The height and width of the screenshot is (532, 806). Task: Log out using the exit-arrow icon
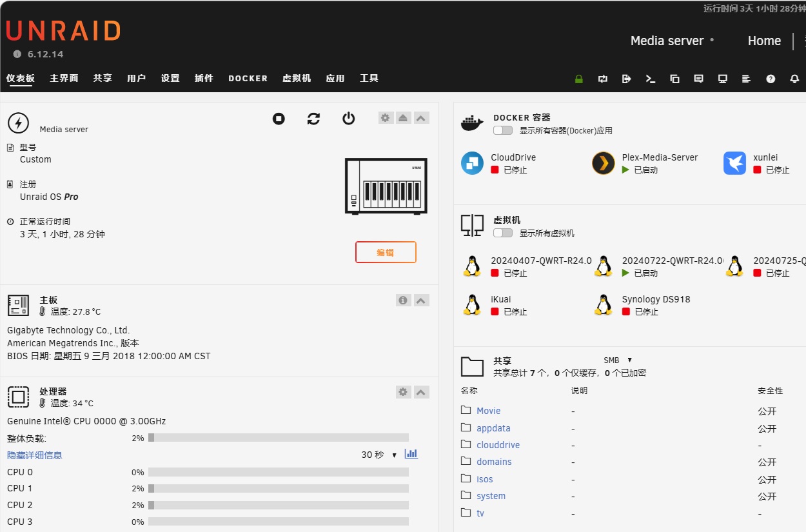click(x=627, y=79)
